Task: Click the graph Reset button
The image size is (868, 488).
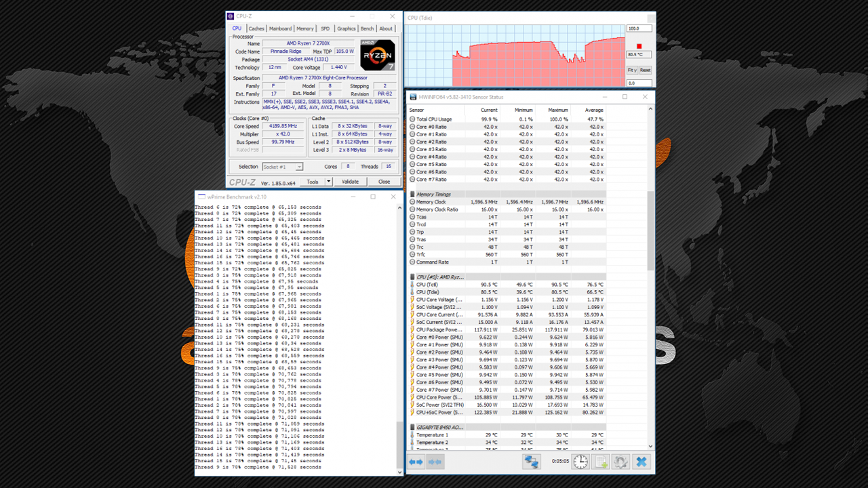Action: (645, 70)
